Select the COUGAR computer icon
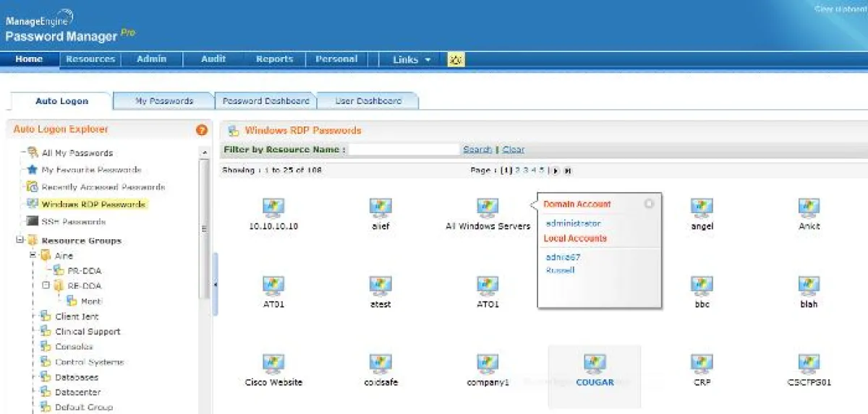 pyautogui.click(x=595, y=364)
